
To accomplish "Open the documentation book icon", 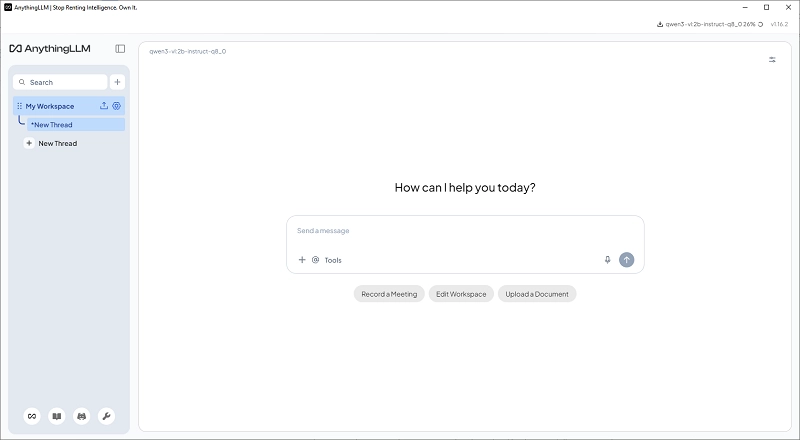I will pyautogui.click(x=57, y=416).
